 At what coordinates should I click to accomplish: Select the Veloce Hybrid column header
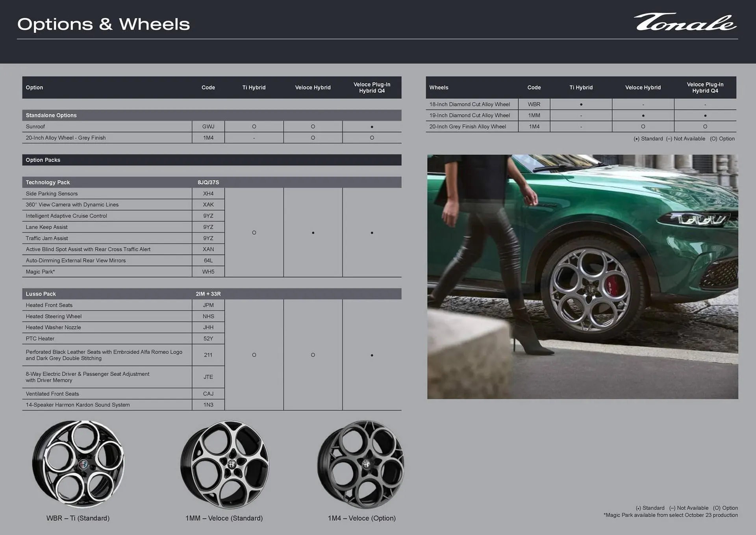[313, 87]
